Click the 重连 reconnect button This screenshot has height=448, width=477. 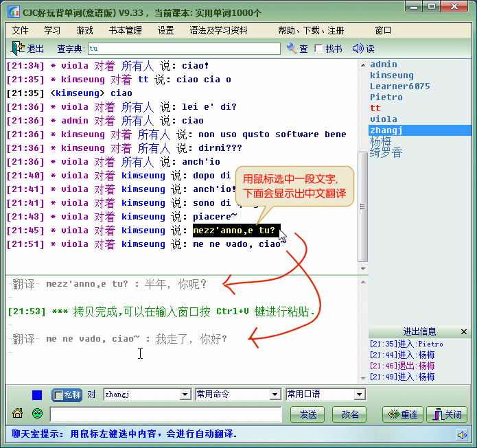coord(402,414)
